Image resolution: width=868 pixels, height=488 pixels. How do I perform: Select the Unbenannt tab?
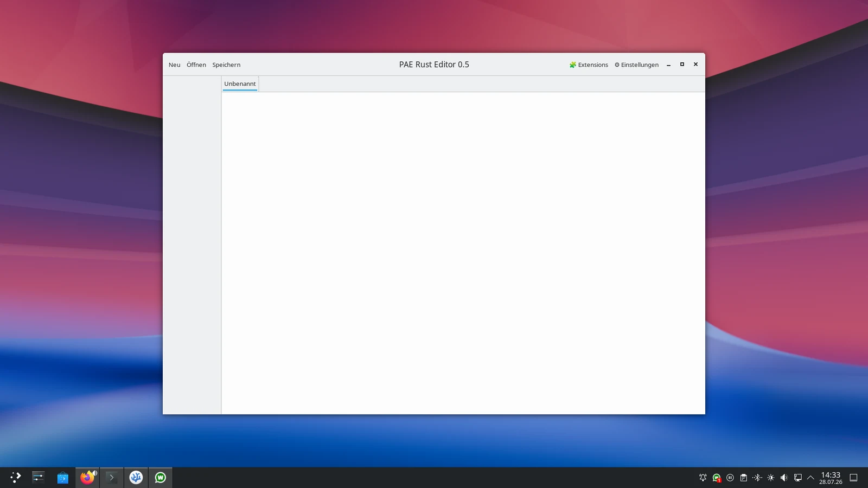click(x=240, y=84)
